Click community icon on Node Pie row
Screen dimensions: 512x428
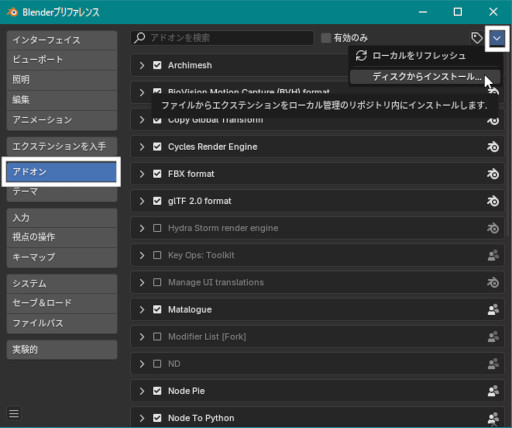[493, 391]
